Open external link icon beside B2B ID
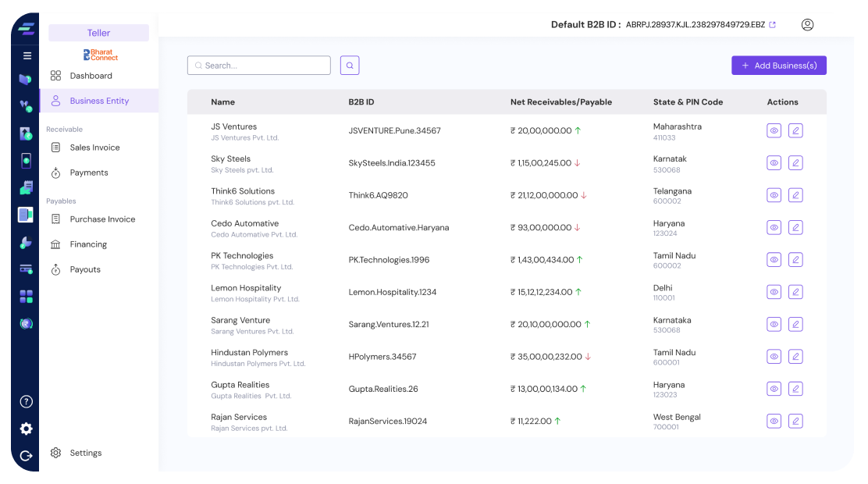 pos(773,25)
